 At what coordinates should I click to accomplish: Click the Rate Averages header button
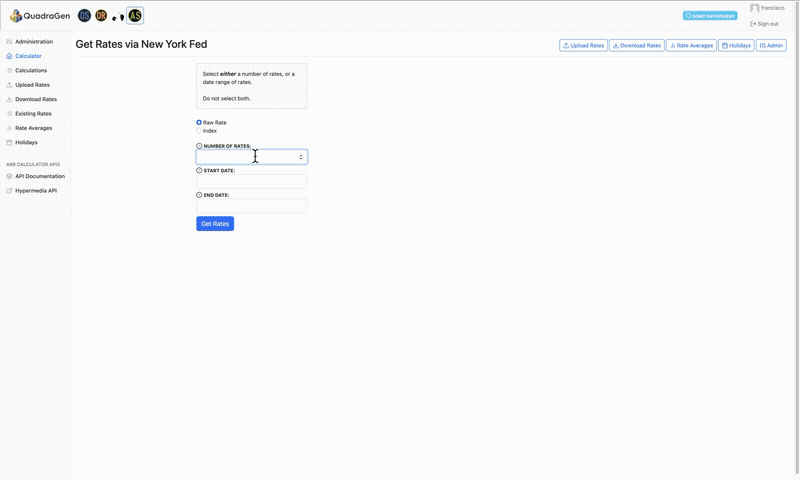(691, 45)
